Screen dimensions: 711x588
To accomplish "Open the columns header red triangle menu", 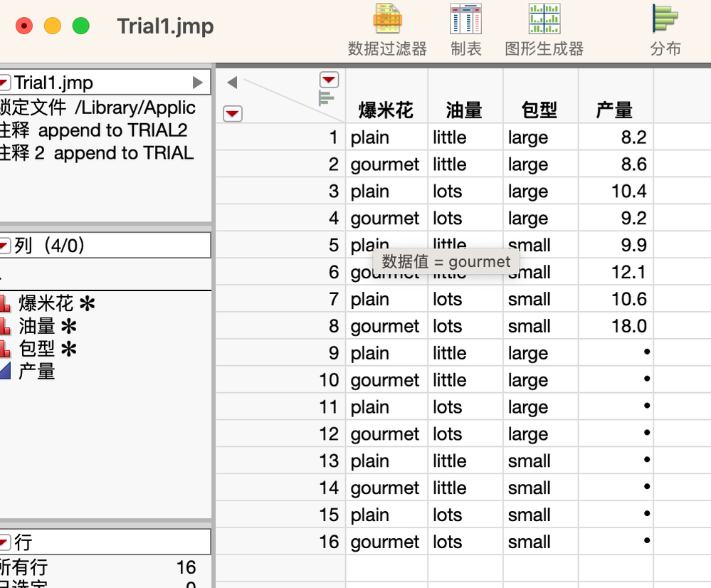I will click(x=329, y=80).
